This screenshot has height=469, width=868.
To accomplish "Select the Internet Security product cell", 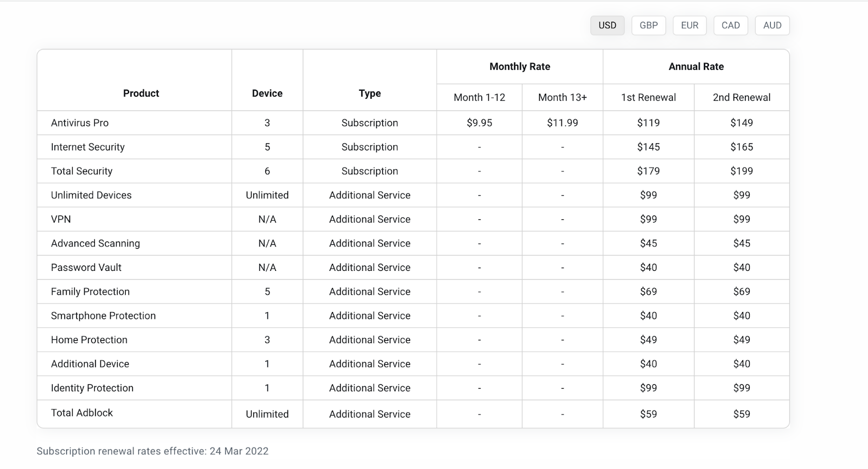I will tap(88, 147).
